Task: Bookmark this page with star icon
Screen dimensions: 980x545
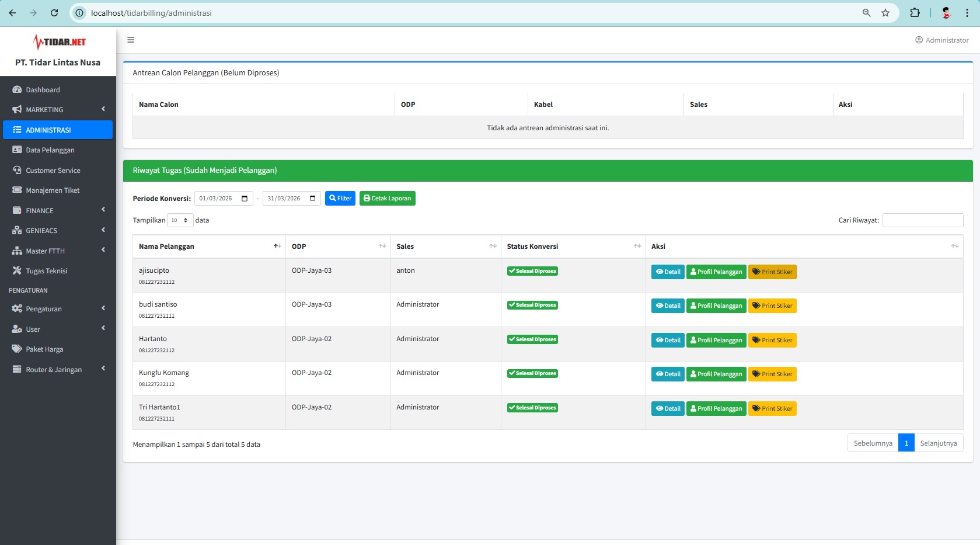Action: (x=885, y=13)
